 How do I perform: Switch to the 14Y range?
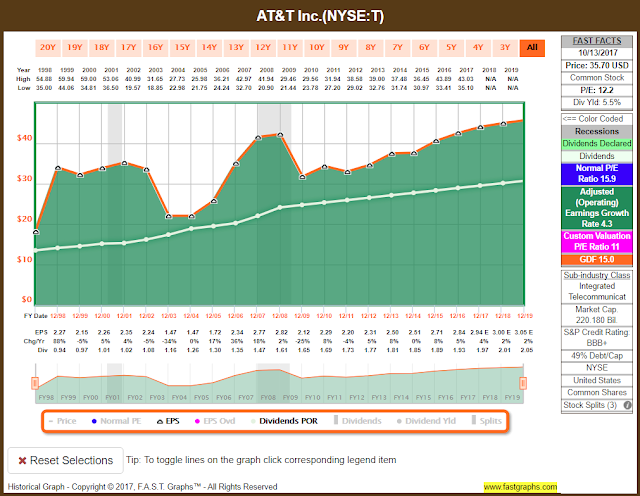(209, 47)
